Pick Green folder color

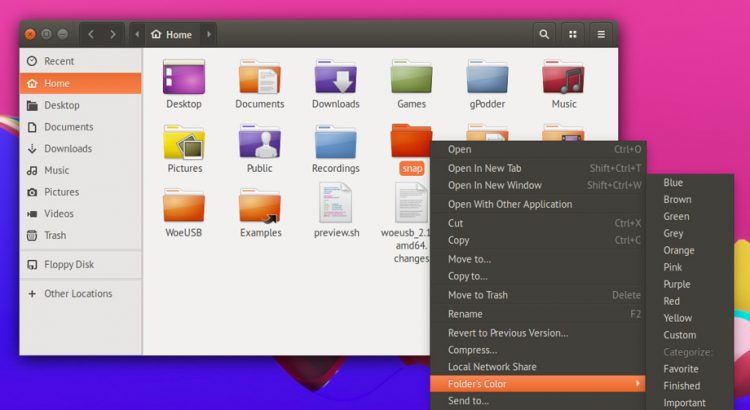[x=691, y=217]
